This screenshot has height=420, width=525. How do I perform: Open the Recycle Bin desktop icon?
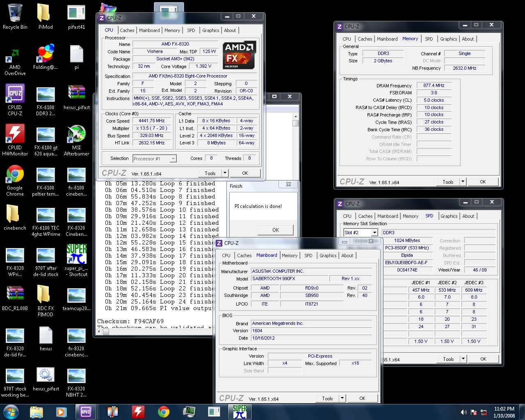pos(15,16)
